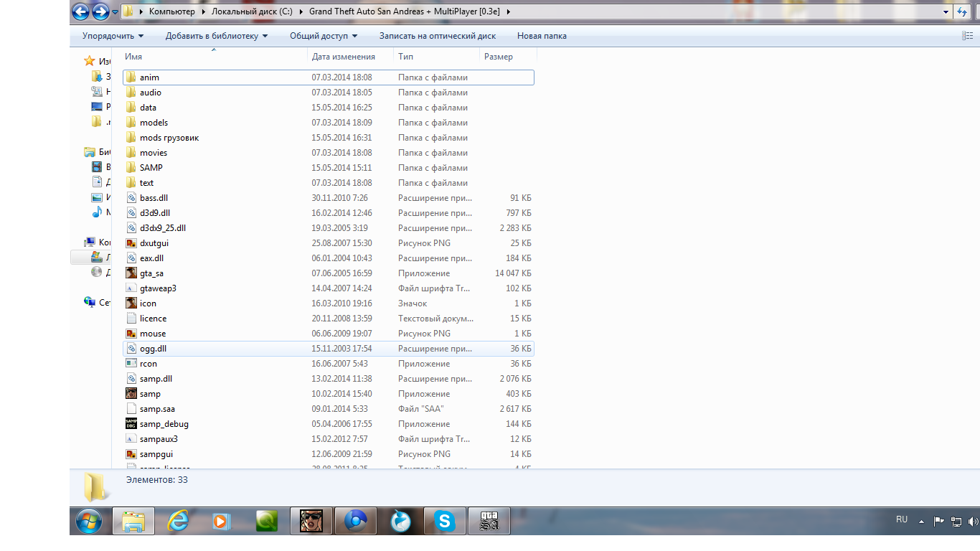The width and height of the screenshot is (980, 551).
Task: Click the bass.dll file icon
Action: pos(131,198)
